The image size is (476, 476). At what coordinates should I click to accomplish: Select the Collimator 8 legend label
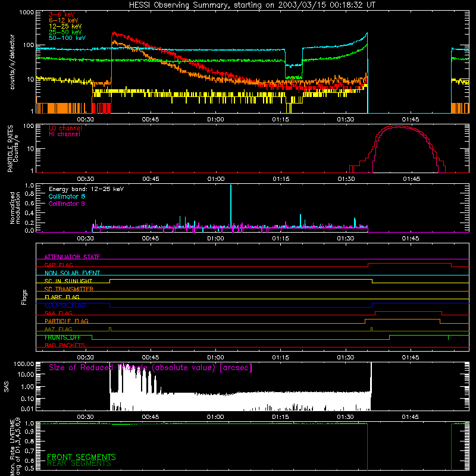[x=67, y=196]
